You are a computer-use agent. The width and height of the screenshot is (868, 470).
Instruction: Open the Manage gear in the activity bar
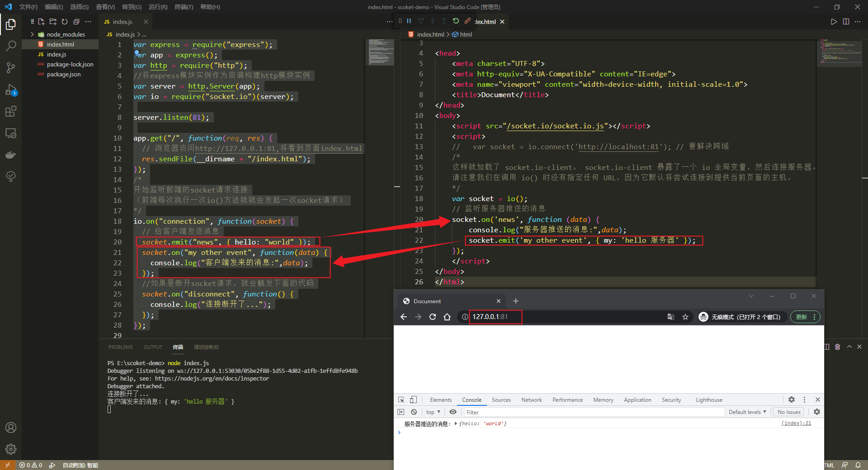pos(11,449)
